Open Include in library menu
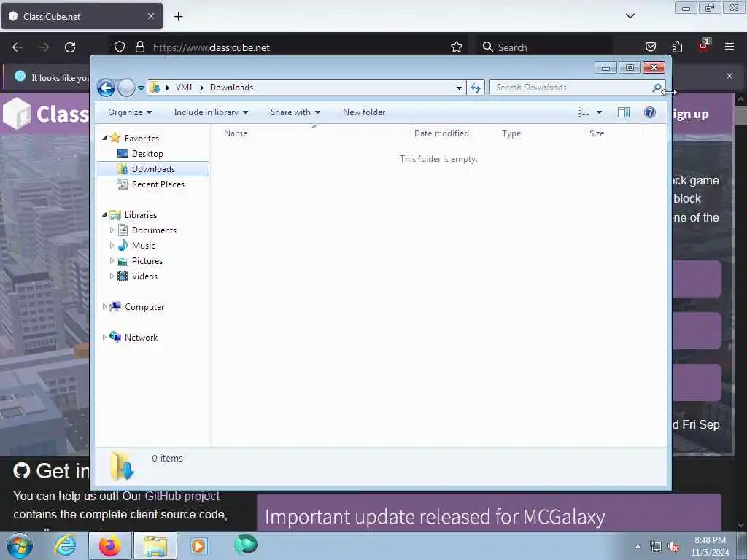This screenshot has width=747, height=560. click(x=211, y=112)
